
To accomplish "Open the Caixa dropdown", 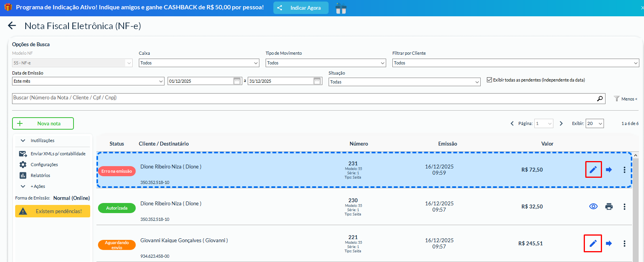I will coord(199,63).
